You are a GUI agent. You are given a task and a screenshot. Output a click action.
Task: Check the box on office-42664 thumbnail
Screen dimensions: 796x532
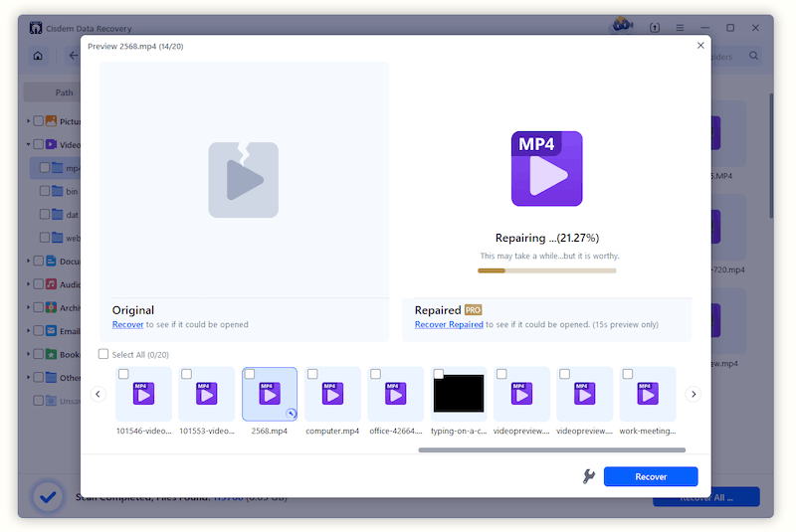click(375, 374)
